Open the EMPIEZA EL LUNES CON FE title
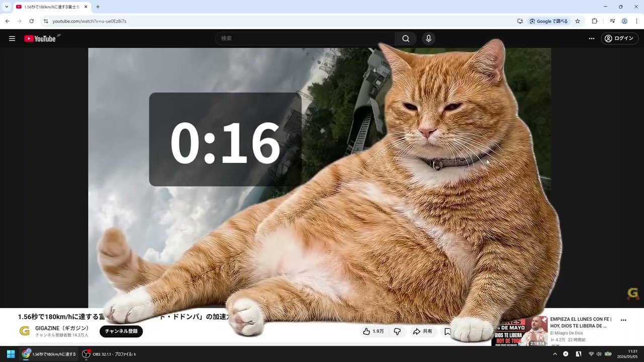 pyautogui.click(x=581, y=322)
